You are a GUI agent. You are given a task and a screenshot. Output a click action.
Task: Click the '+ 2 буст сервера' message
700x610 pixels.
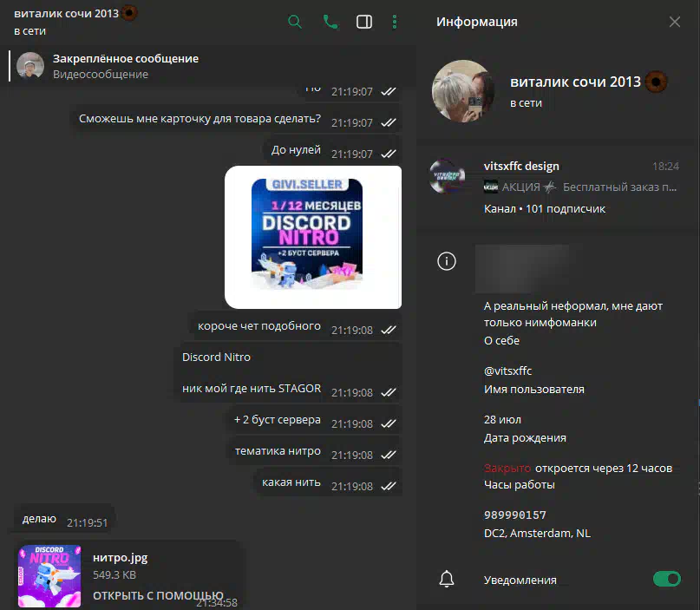click(x=278, y=420)
